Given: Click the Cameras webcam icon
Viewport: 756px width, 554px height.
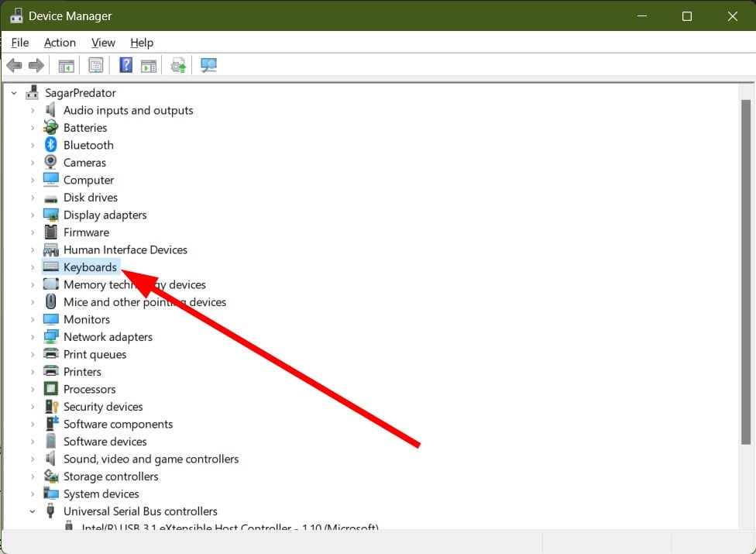Looking at the screenshot, I should pyautogui.click(x=50, y=162).
